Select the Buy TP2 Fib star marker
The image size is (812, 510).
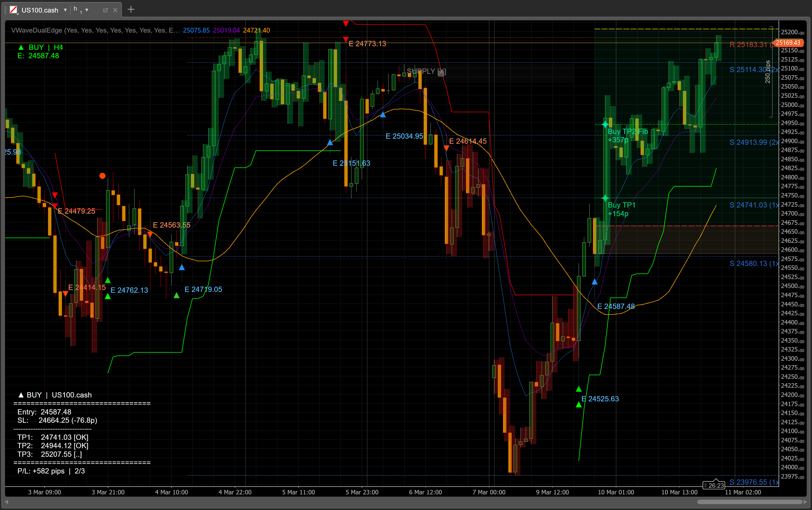[x=605, y=125]
